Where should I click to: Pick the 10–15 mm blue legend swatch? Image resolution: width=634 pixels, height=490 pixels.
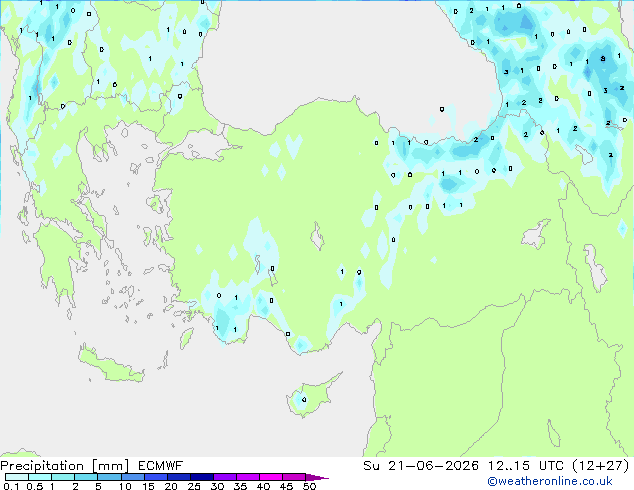pos(132,477)
